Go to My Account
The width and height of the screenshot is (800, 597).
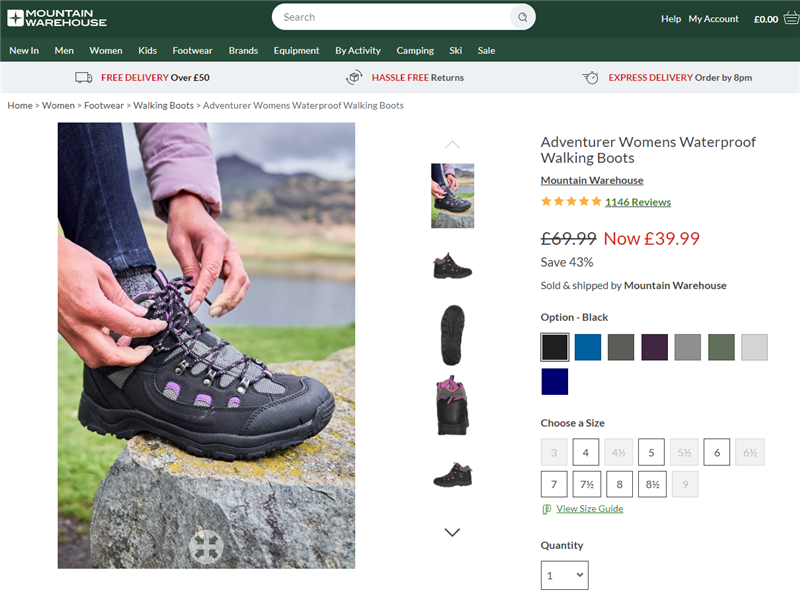click(x=713, y=18)
